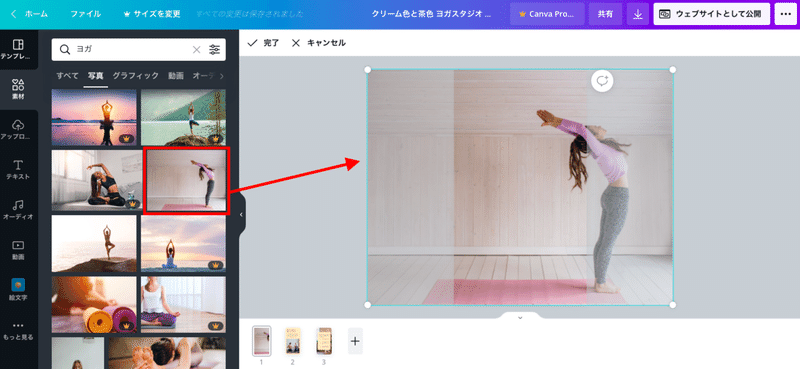Screen dimensions: 800x369
Task: Click the Share (共有) button
Action: [x=606, y=14]
